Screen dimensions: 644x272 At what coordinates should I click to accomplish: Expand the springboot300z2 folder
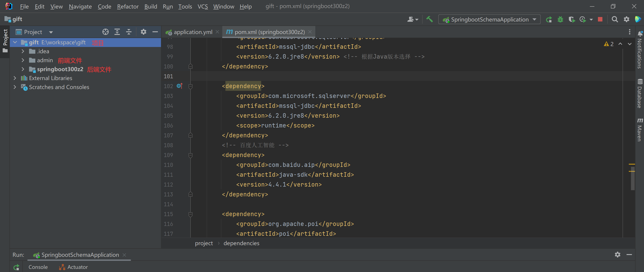click(x=23, y=69)
